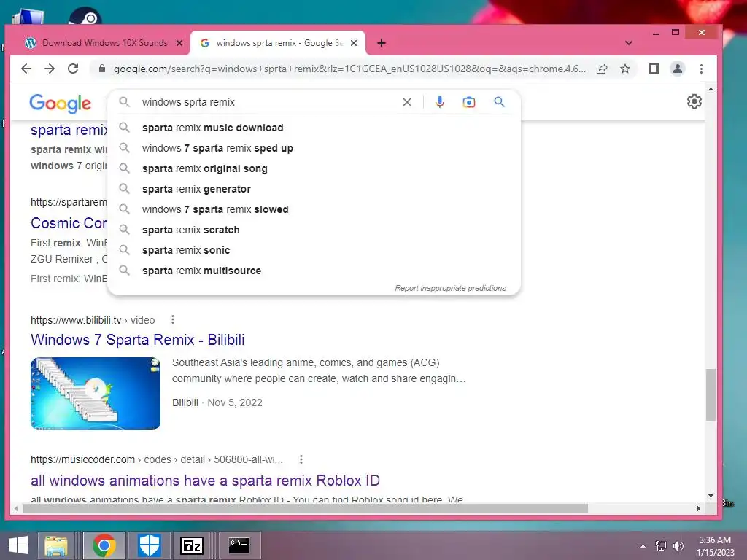Open the Windows Start menu
The width and height of the screenshot is (747, 560).
18,545
